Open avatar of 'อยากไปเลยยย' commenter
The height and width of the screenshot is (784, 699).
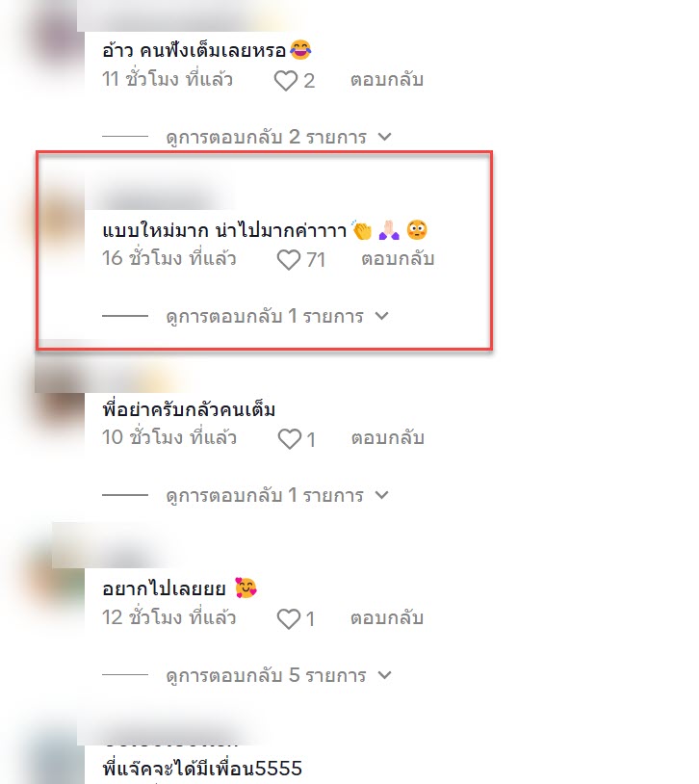(x=61, y=578)
